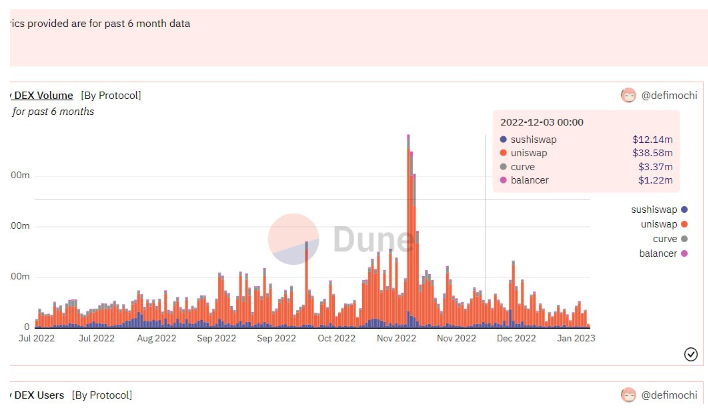Click the curve legend color dot

coord(684,239)
